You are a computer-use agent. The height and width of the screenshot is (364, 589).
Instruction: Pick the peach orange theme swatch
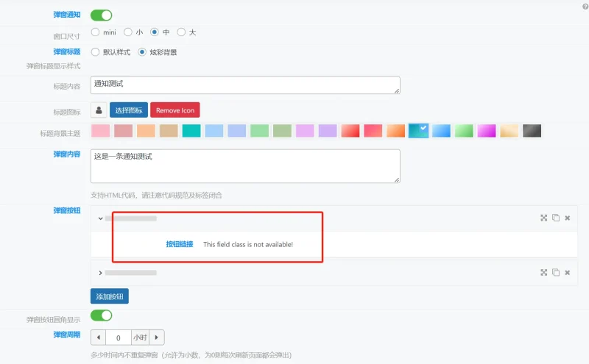(146, 131)
